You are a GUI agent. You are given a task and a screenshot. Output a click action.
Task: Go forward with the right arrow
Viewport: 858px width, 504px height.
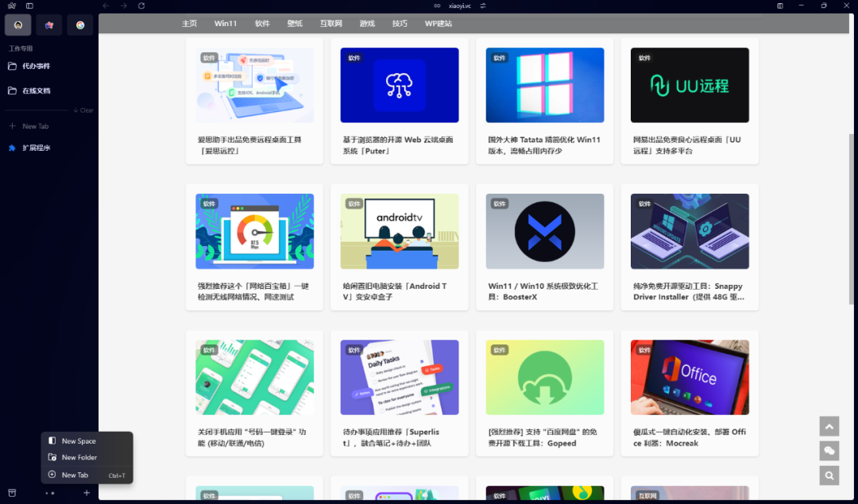[124, 6]
